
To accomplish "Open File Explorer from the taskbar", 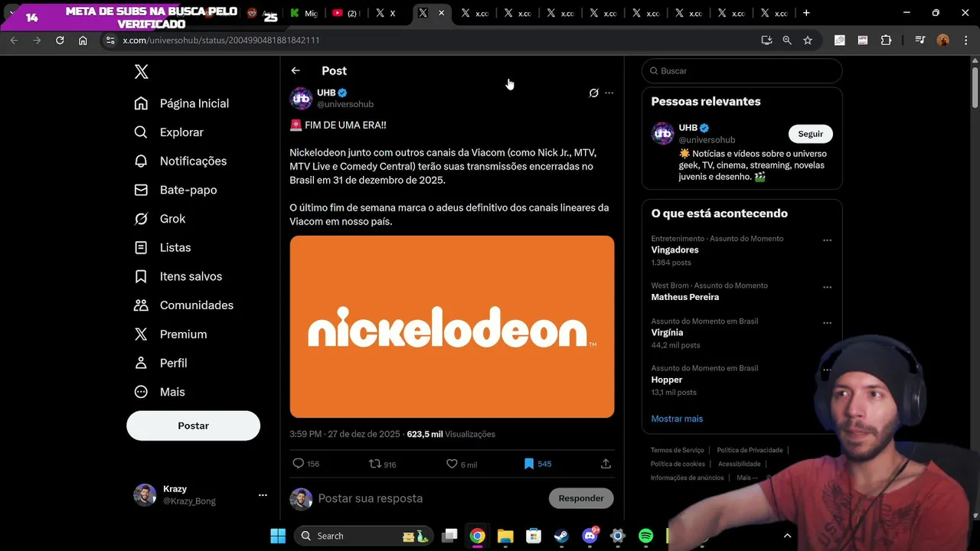I will (505, 536).
